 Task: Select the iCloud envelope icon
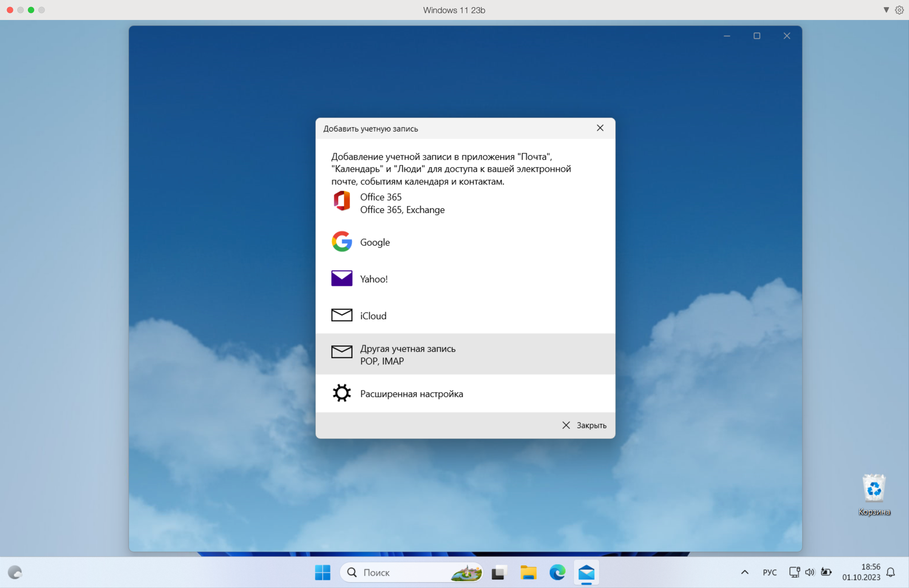342,315
